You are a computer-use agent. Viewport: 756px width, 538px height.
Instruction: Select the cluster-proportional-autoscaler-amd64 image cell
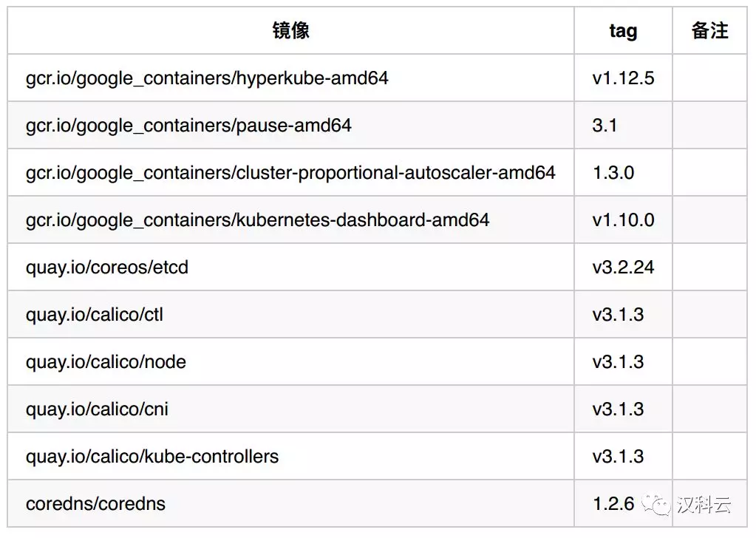point(290,172)
